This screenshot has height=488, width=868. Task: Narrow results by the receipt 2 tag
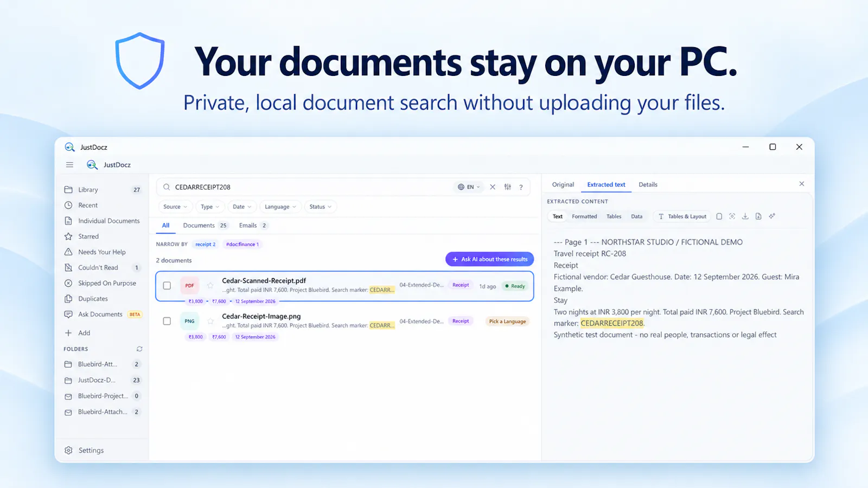[206, 245]
